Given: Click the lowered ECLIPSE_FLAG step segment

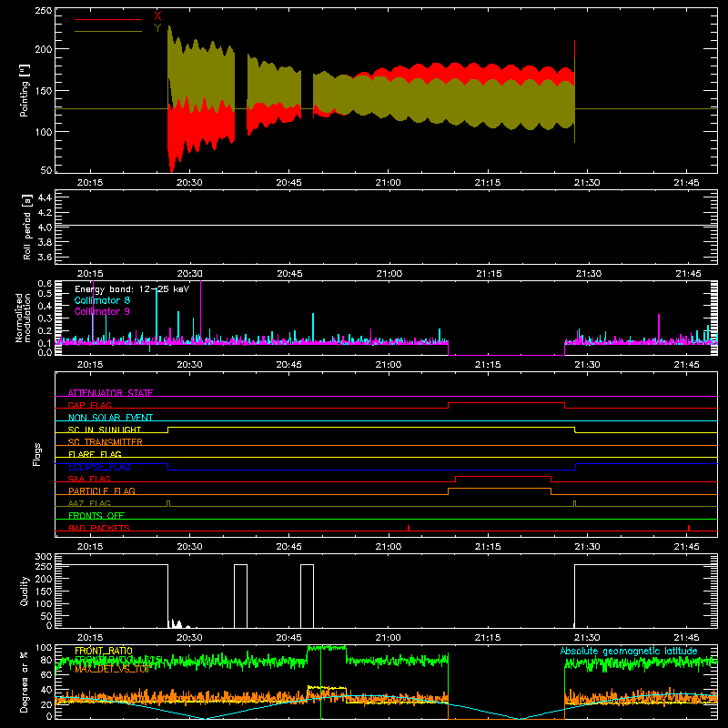Looking at the screenshot, I should click(371, 470).
